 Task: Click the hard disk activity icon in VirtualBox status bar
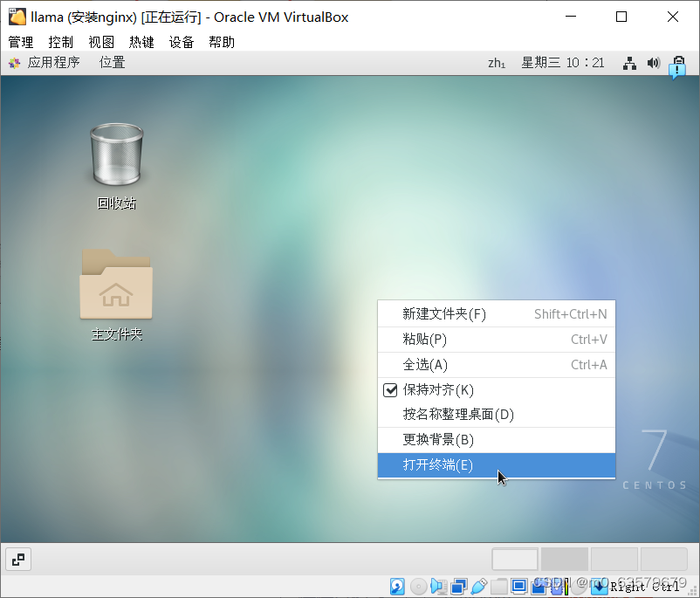[x=397, y=586]
